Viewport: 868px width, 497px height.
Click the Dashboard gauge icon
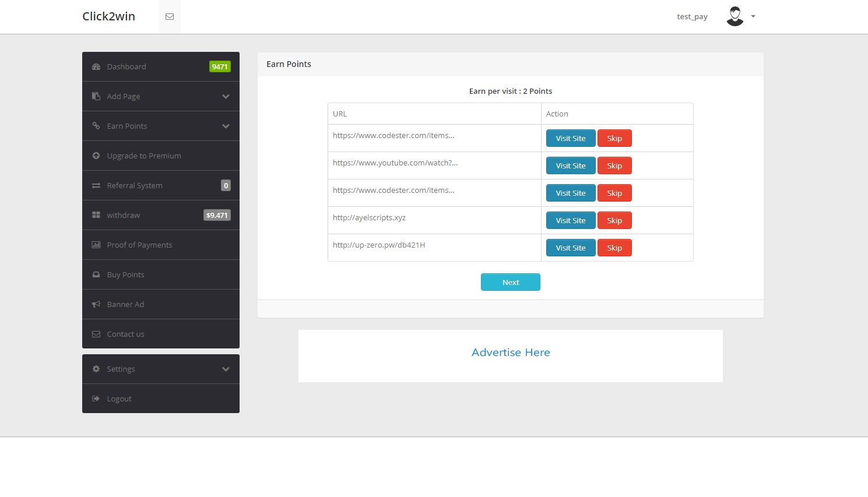(96, 67)
